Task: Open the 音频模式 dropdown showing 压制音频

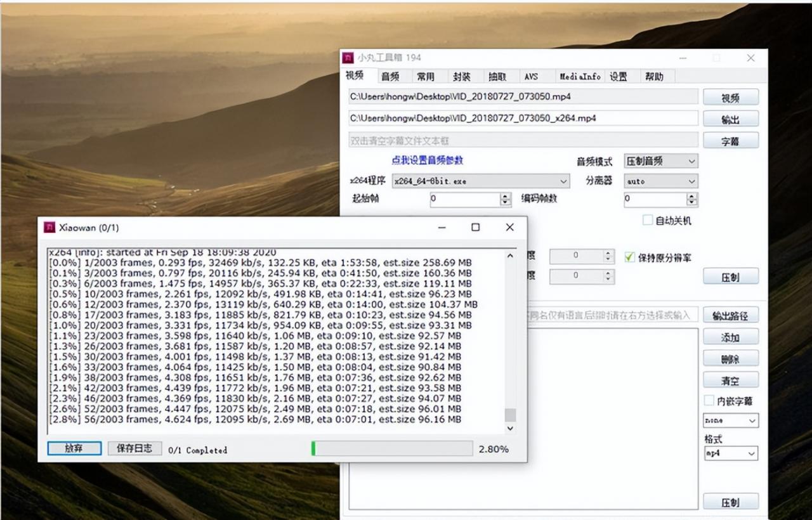Action: pyautogui.click(x=661, y=161)
